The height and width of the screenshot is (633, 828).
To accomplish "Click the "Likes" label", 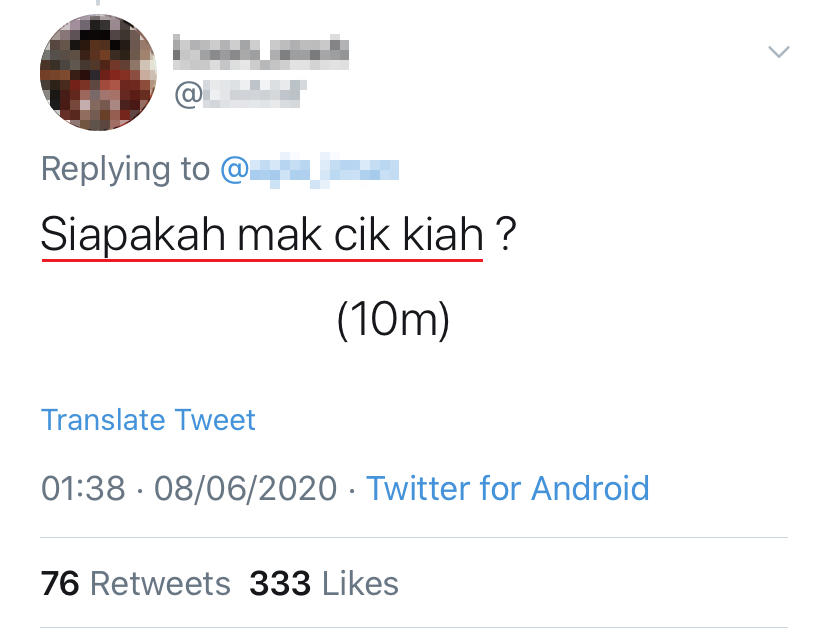I will (x=359, y=583).
